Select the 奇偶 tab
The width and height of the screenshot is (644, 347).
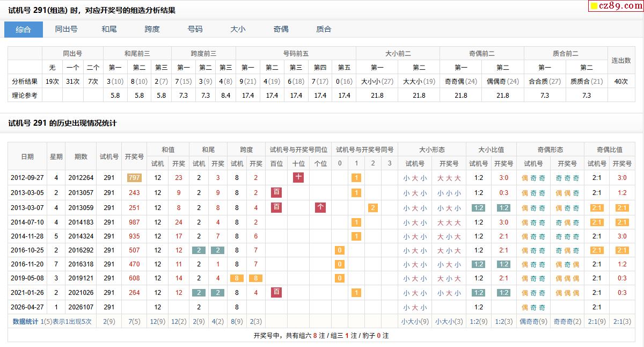(281, 30)
